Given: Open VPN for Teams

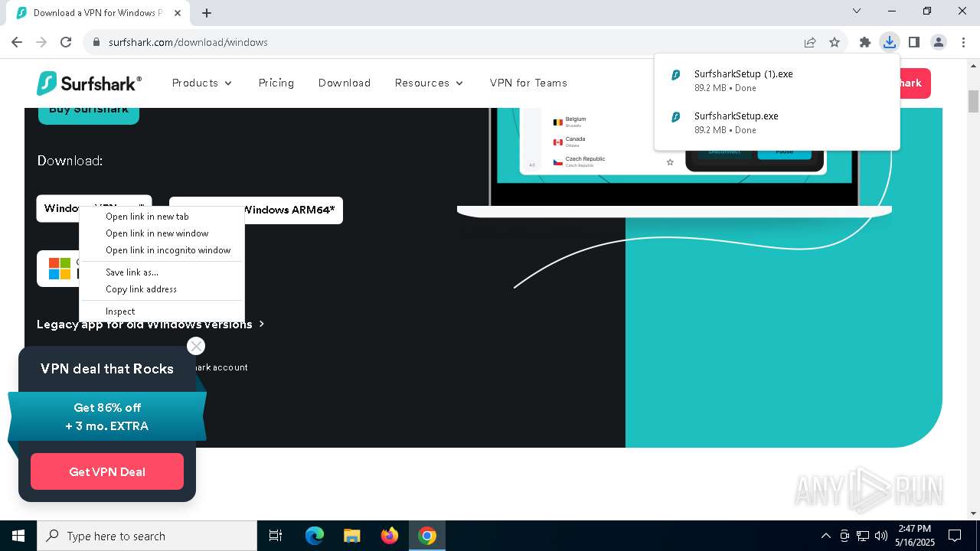Looking at the screenshot, I should [x=528, y=83].
